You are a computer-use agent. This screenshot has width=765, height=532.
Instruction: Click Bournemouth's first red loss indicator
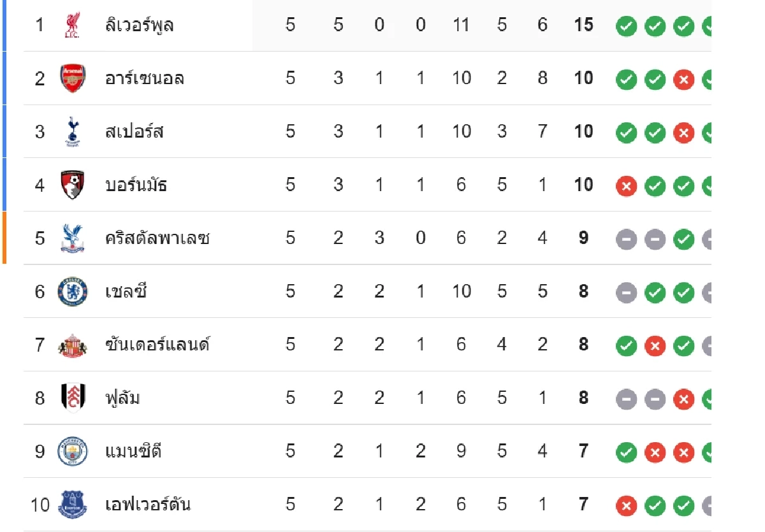point(626,186)
